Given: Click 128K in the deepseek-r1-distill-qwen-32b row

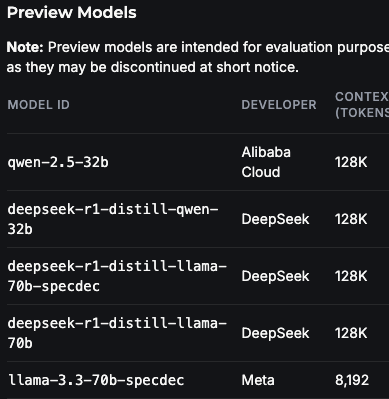Looking at the screenshot, I should pyautogui.click(x=351, y=219).
